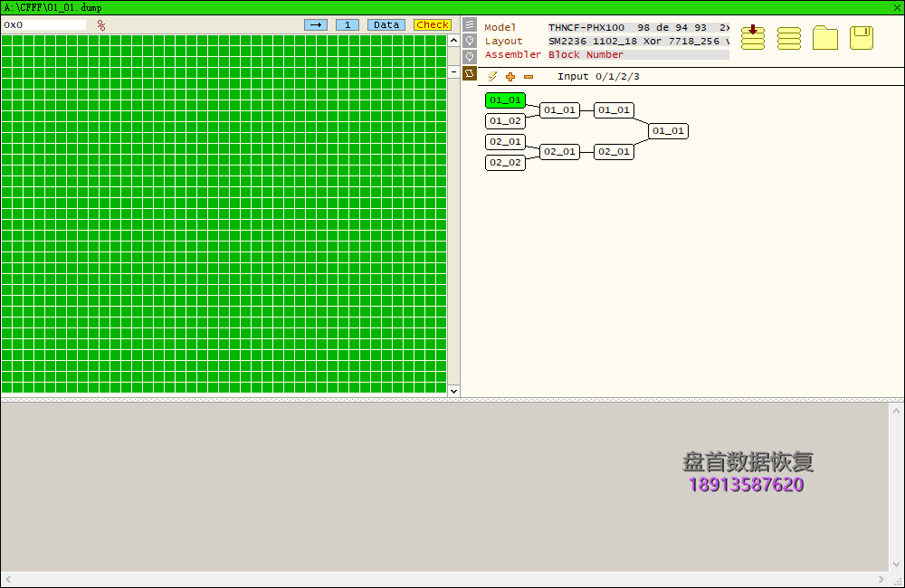905x588 pixels.
Task: Select the green highlighted 01_01 block node
Action: 505,100
